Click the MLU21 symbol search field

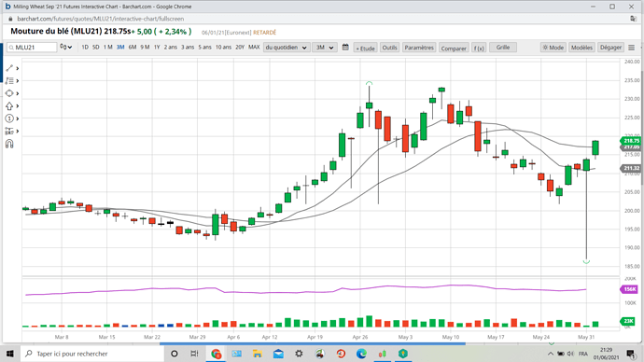click(32, 48)
